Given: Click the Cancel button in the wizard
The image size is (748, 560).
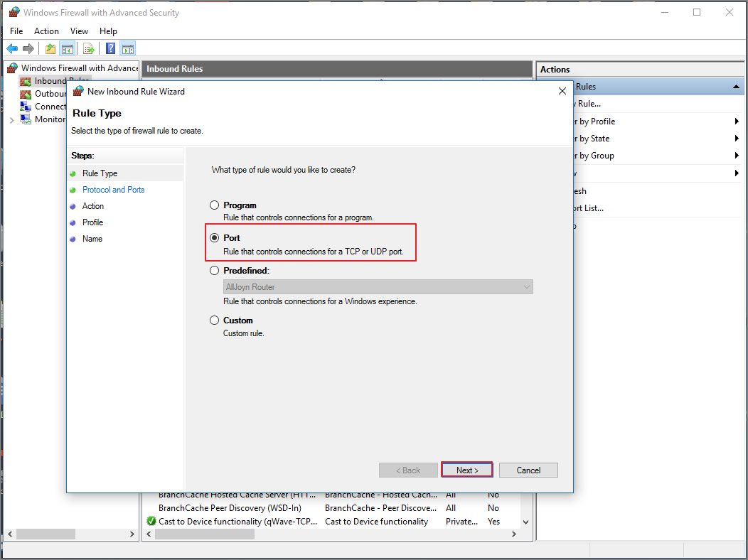Looking at the screenshot, I should [528, 470].
